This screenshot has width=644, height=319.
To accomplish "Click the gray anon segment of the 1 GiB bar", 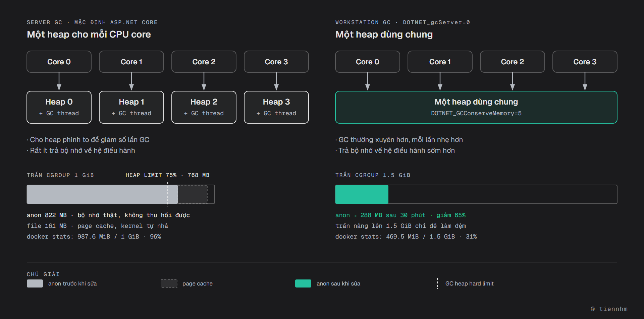I will pos(102,194).
